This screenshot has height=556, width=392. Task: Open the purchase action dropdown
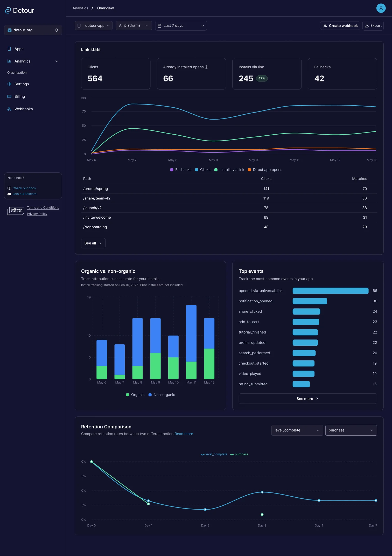tap(351, 430)
